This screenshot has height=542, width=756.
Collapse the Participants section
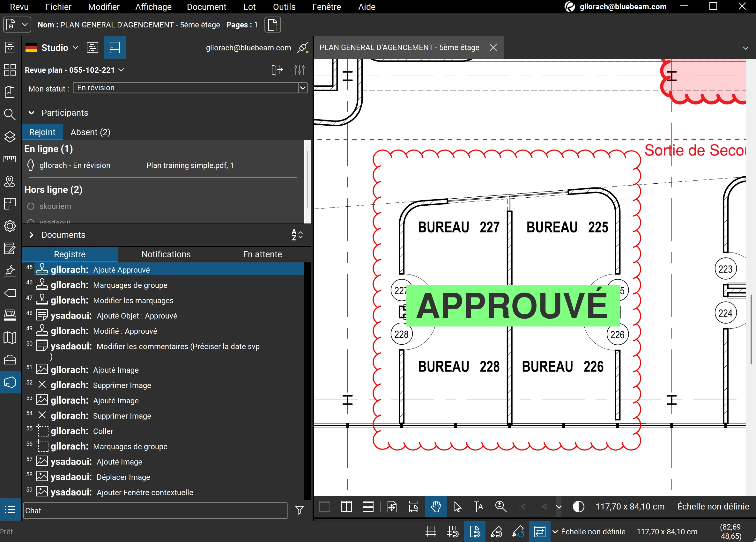[31, 113]
